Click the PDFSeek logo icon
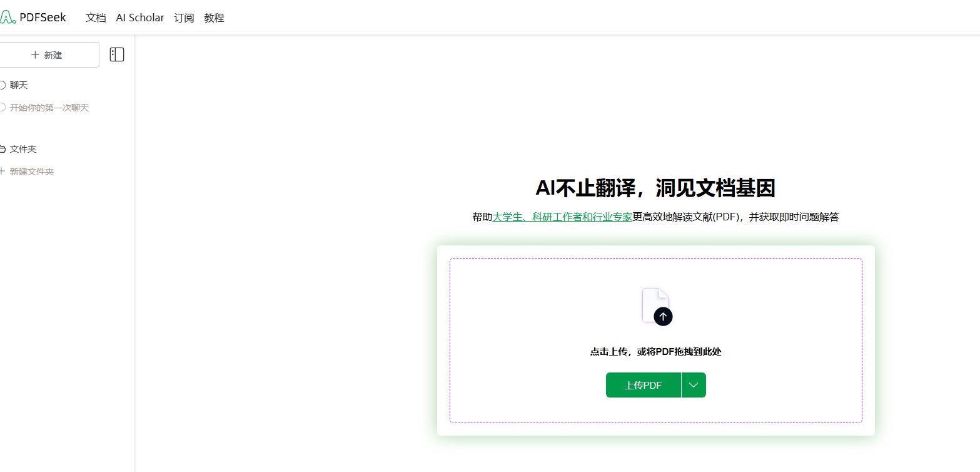The image size is (980, 472). pos(8,18)
